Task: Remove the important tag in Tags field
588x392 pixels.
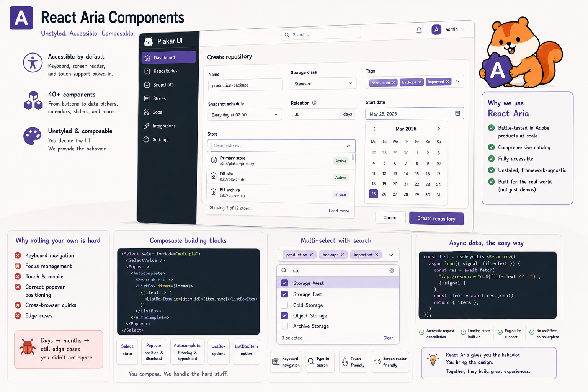Action: click(x=448, y=82)
